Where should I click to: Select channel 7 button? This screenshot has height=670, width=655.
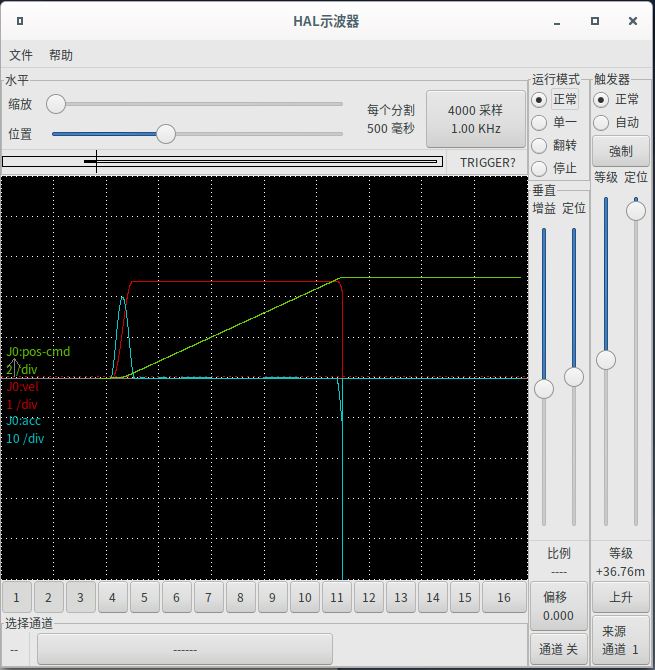point(209,597)
